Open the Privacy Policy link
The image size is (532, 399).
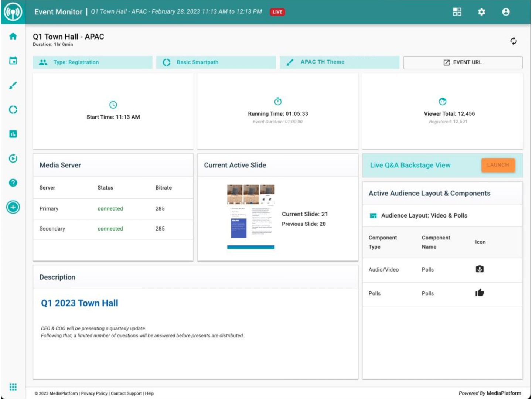coord(94,393)
